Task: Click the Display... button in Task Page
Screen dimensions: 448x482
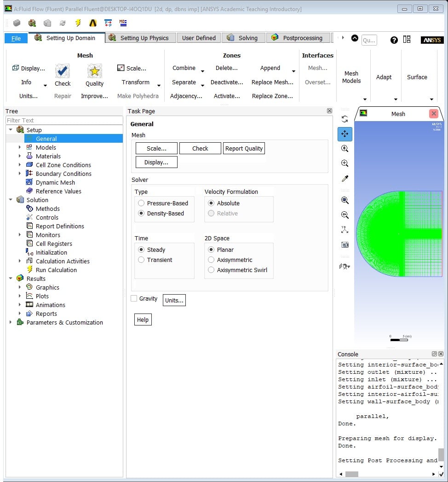Action: click(x=156, y=163)
